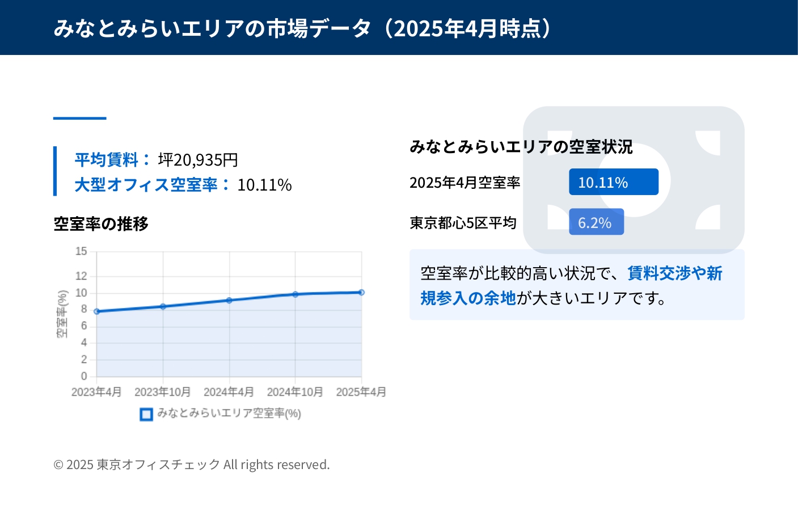This screenshot has width=798, height=532.
Task: Click the 2025年4月空室率 row label
Action: 465,183
